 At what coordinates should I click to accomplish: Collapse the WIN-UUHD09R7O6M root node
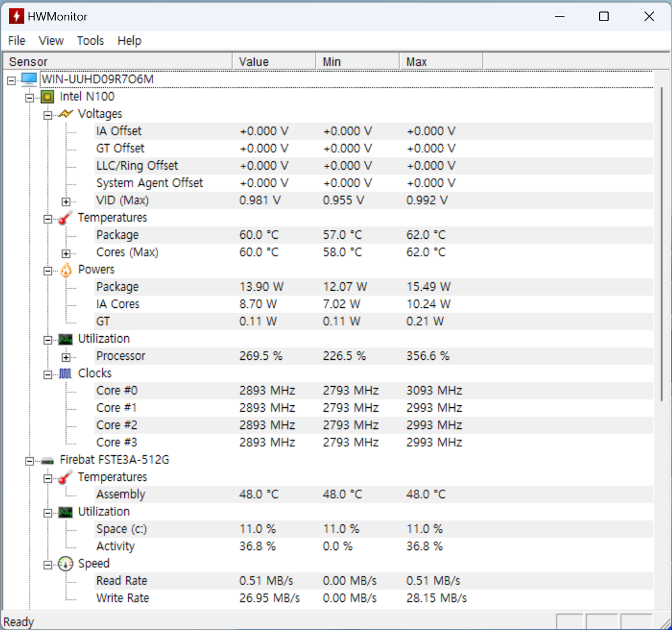[12, 81]
